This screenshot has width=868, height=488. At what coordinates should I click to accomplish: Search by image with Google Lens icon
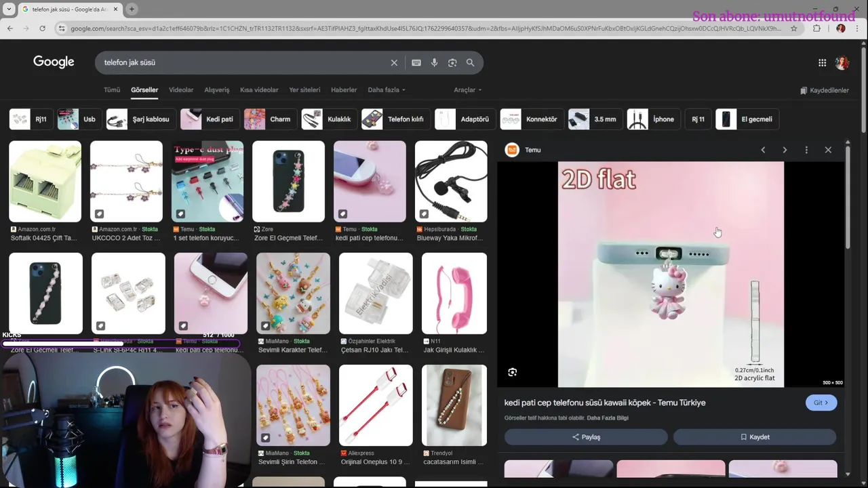[452, 62]
